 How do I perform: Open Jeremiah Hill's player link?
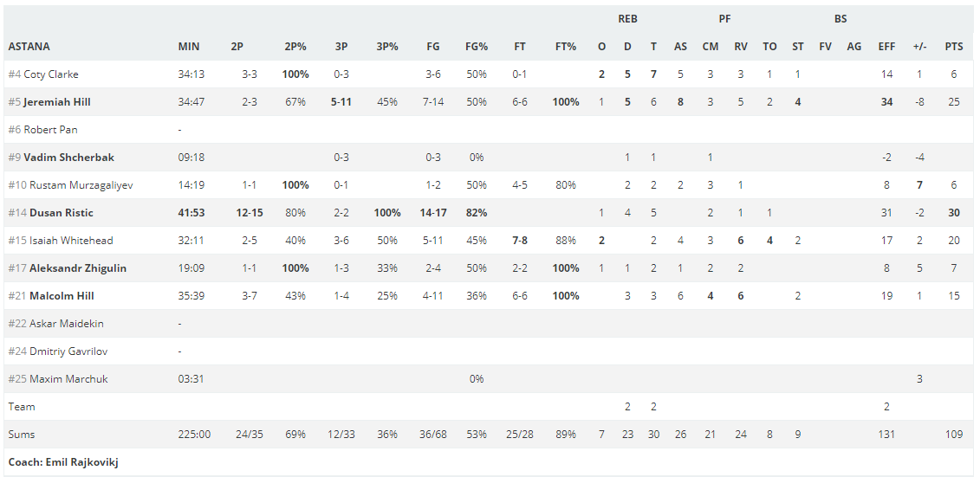click(x=57, y=102)
